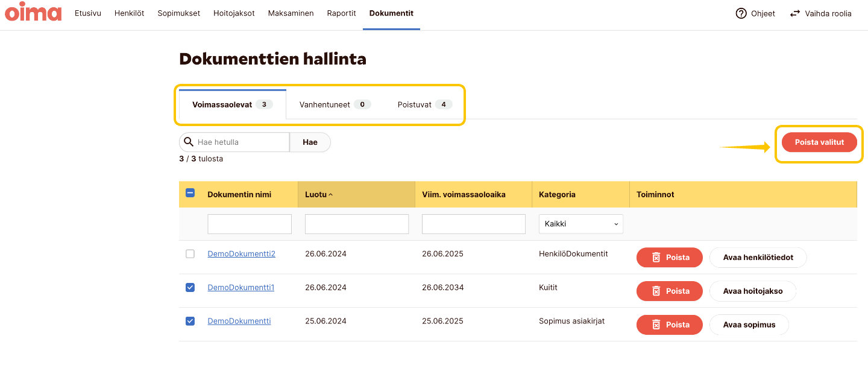Open the Maksaminen menu item
Screen dimensions: 868x368
291,13
